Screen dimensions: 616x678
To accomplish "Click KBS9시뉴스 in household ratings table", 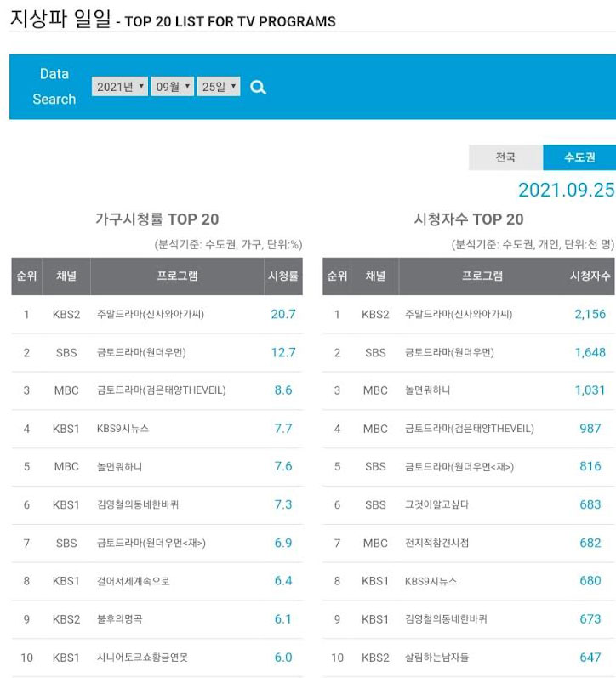I will 123,429.
